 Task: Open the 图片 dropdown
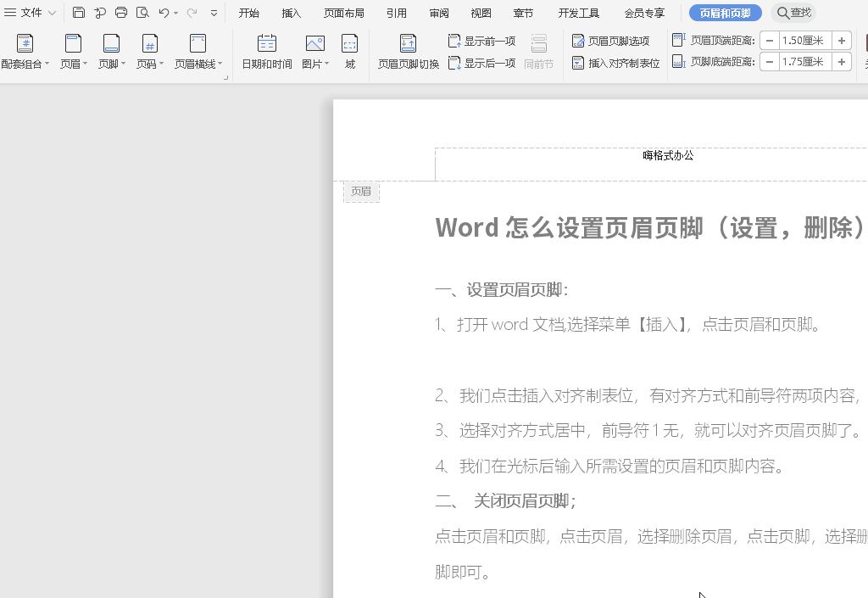(x=315, y=52)
